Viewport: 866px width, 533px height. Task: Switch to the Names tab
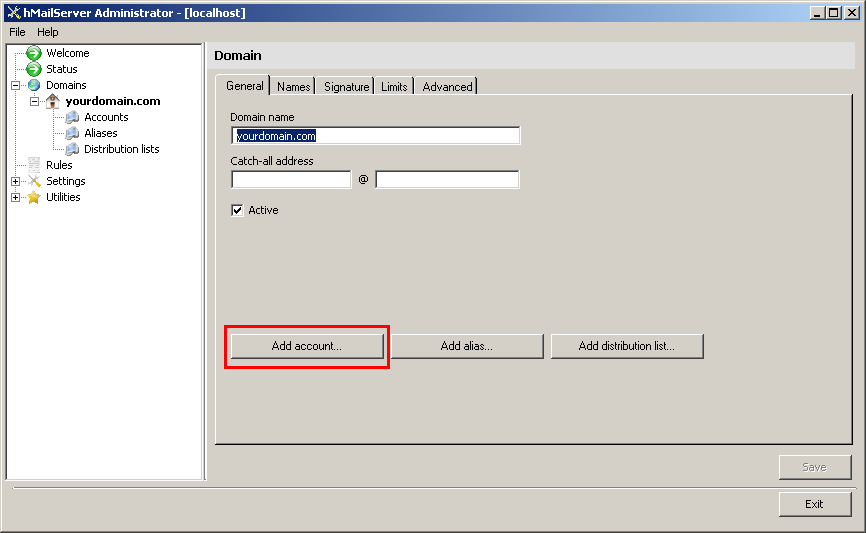coord(293,87)
